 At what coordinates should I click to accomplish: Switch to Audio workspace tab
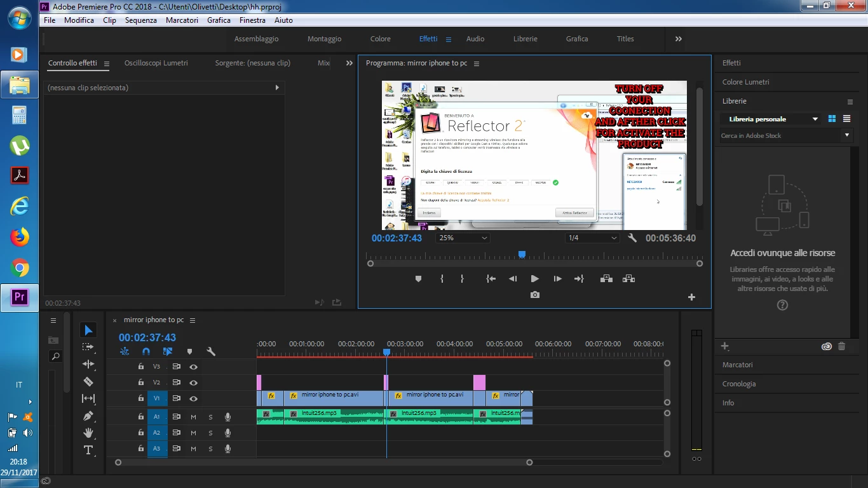tap(475, 39)
